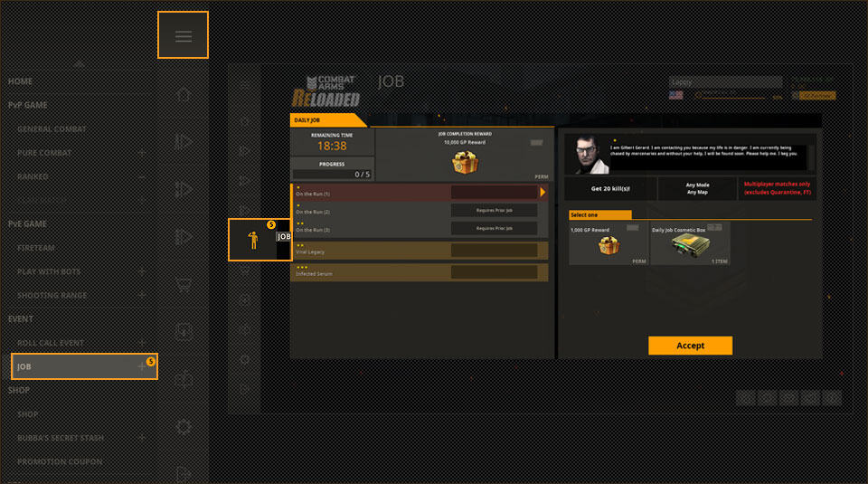The image size is (868, 484).
Task: Select EVENT menu heading
Action: point(21,319)
